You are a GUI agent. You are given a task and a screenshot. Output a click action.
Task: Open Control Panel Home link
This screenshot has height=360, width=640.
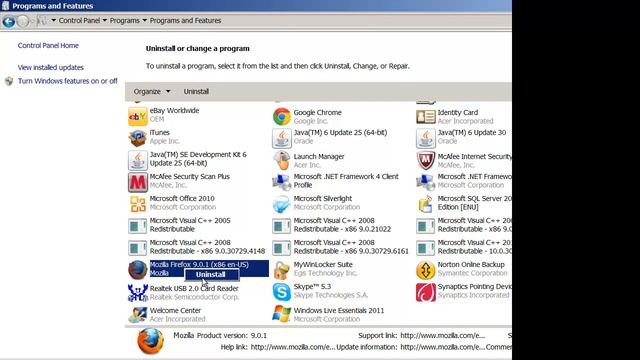coord(48,45)
